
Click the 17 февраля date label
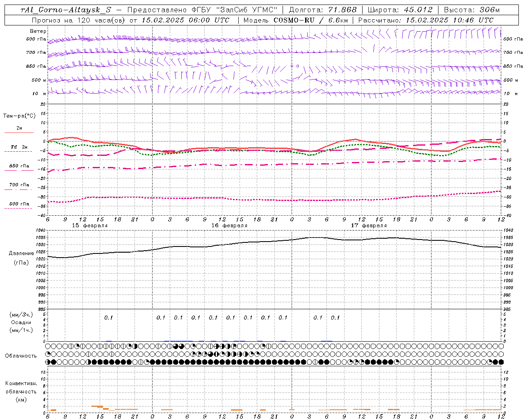point(369,226)
